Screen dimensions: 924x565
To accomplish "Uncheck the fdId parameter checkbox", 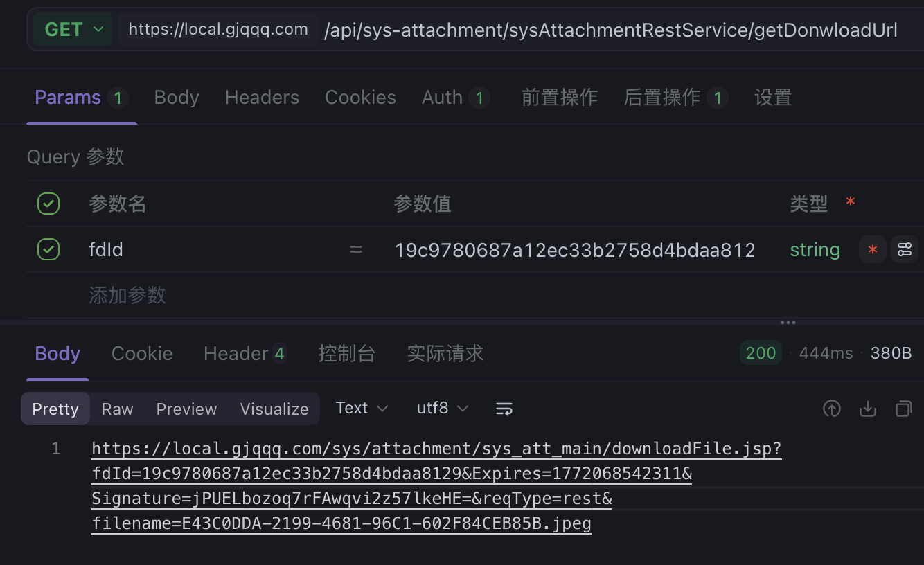I will [x=48, y=249].
